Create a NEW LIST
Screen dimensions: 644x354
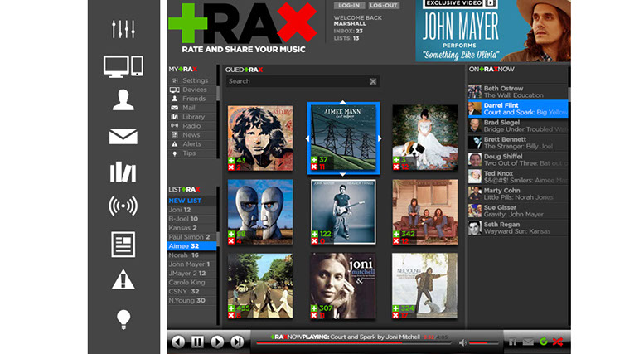[x=184, y=201]
